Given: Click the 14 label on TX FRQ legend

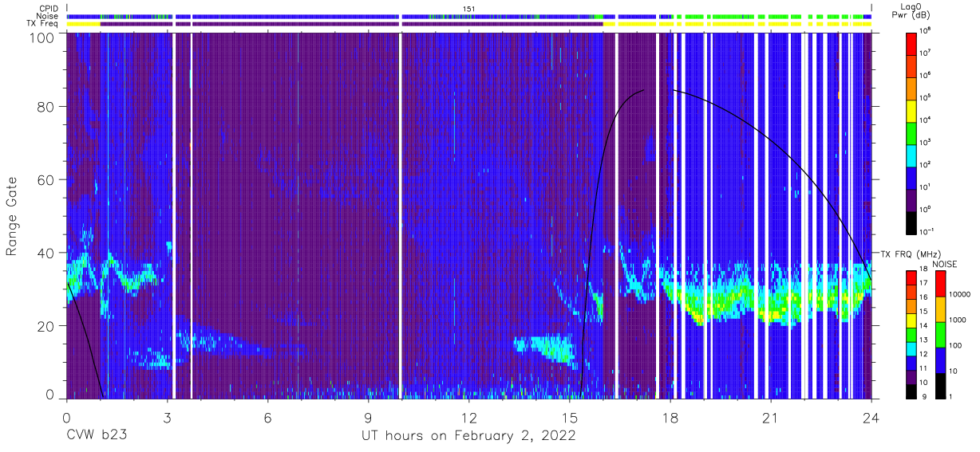Looking at the screenshot, I should [924, 325].
